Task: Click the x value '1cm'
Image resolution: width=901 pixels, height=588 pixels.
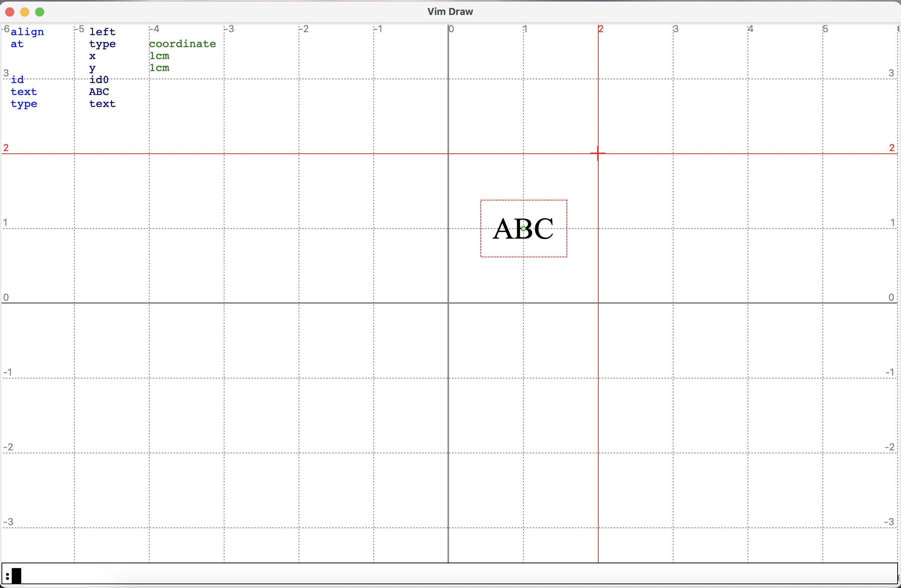Action: coord(159,56)
